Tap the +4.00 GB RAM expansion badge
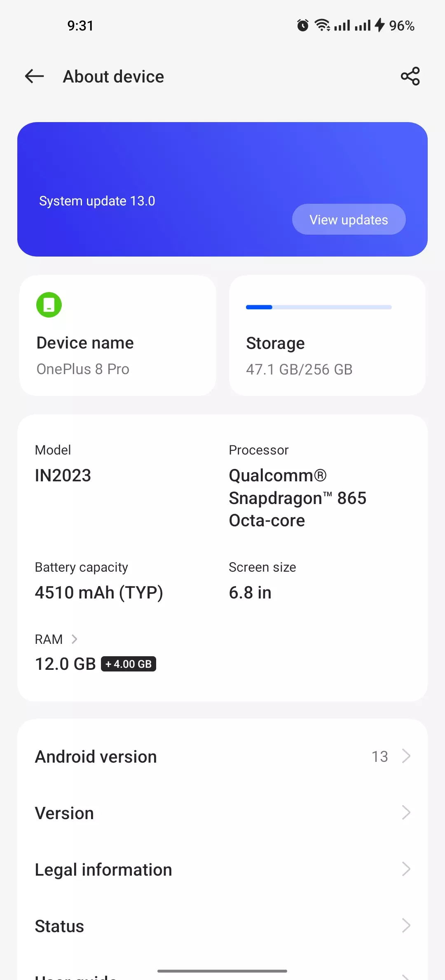 [x=129, y=664]
